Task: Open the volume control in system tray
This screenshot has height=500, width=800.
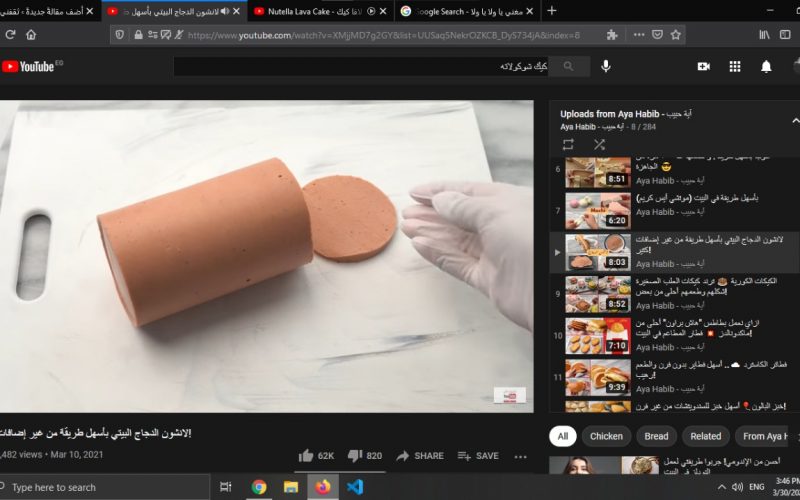Action: click(x=737, y=487)
